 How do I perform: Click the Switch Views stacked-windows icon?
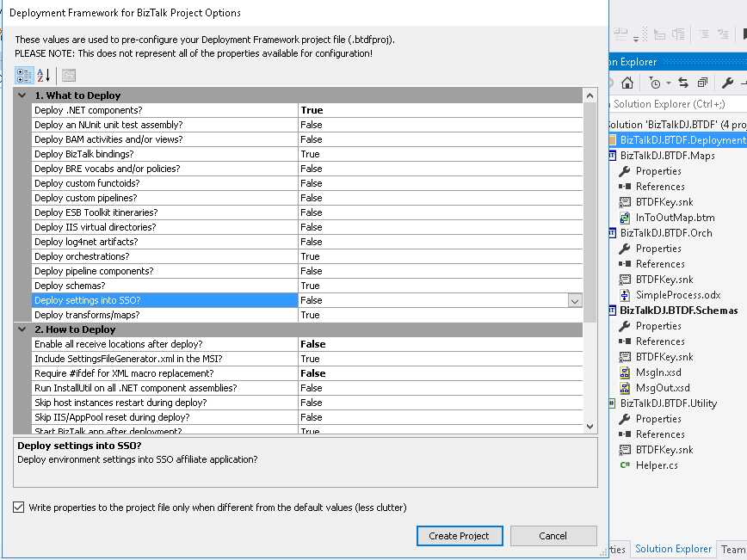701,82
